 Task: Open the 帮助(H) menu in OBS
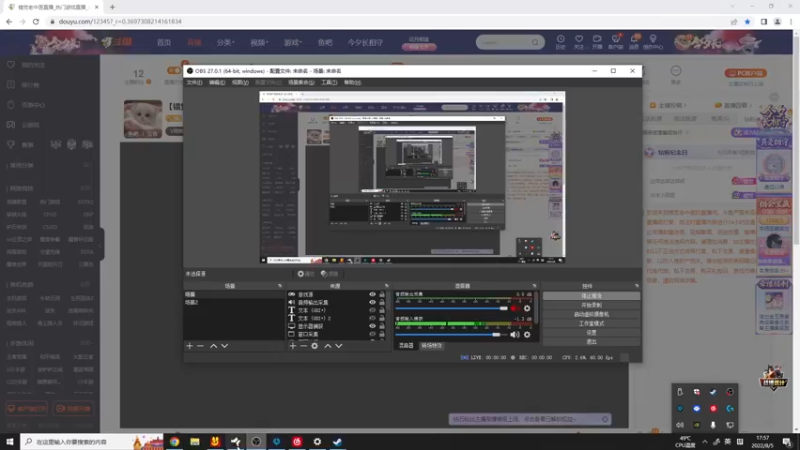coord(352,82)
